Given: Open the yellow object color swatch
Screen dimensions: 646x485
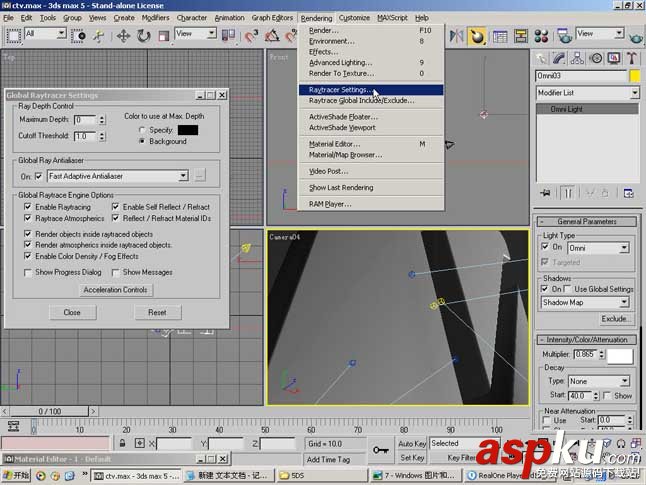Looking at the screenshot, I should 635,76.
